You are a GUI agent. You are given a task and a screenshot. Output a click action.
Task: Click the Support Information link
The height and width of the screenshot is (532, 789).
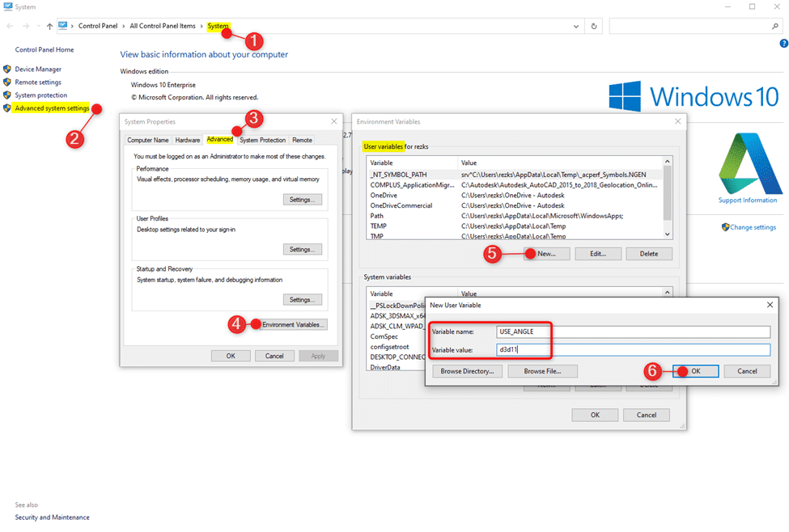point(747,201)
